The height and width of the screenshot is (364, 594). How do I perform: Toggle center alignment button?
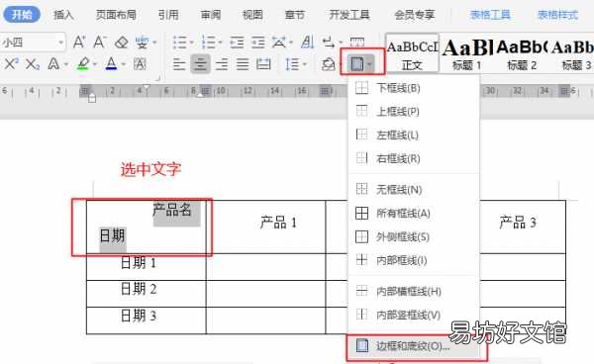200,64
